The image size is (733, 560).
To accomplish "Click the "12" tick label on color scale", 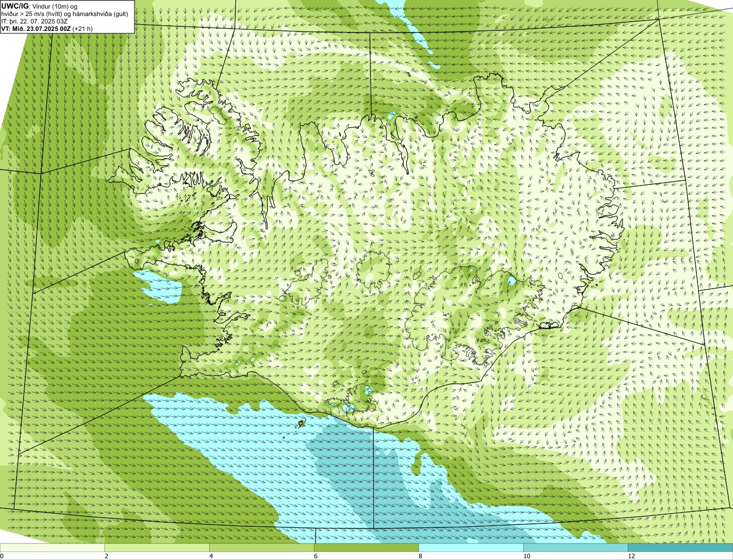I will pos(631,556).
